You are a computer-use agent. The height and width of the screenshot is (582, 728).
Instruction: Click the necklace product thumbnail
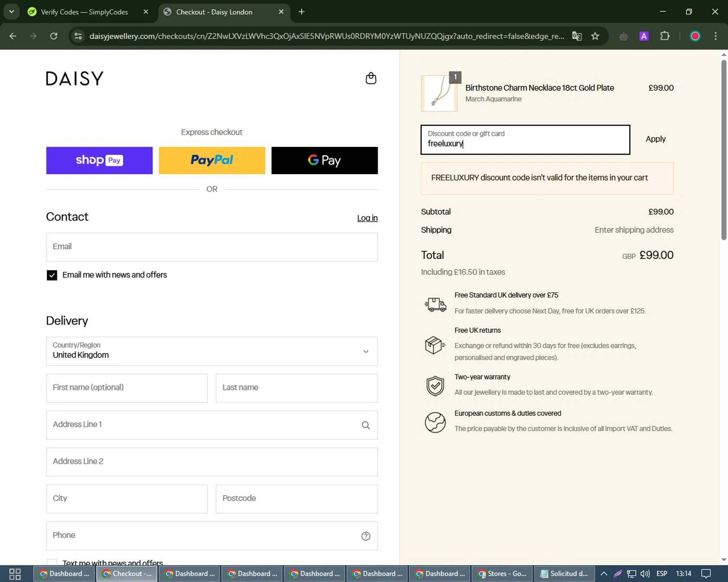click(x=439, y=93)
